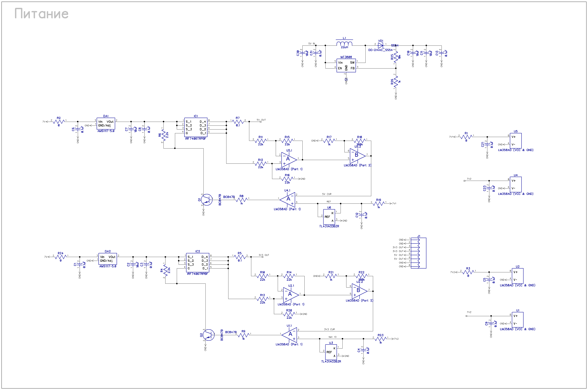Screen dimensions: 588x390
Task: Select U6 TL431ACDBZR reference block
Action: [329, 217]
